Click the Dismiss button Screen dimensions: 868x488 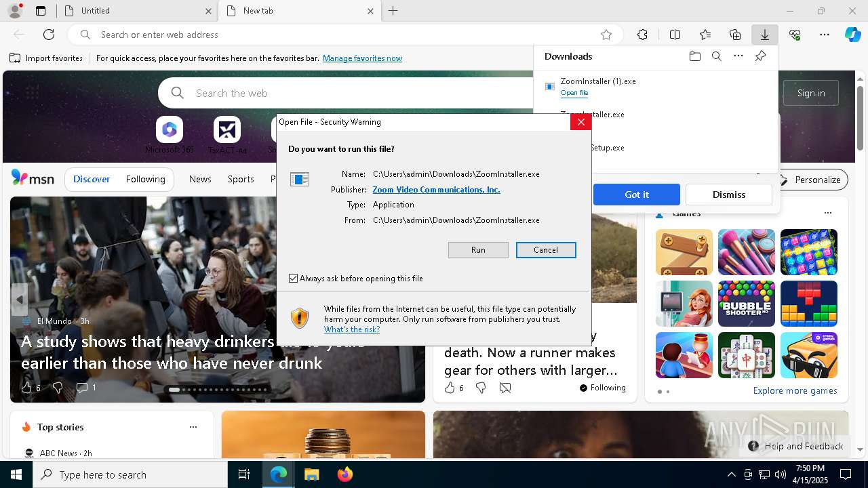[729, 195]
